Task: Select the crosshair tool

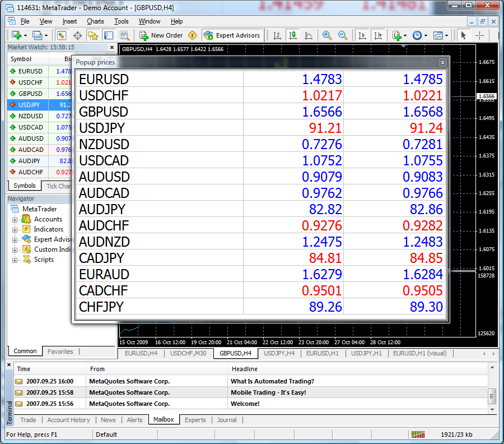Action: pos(479,35)
